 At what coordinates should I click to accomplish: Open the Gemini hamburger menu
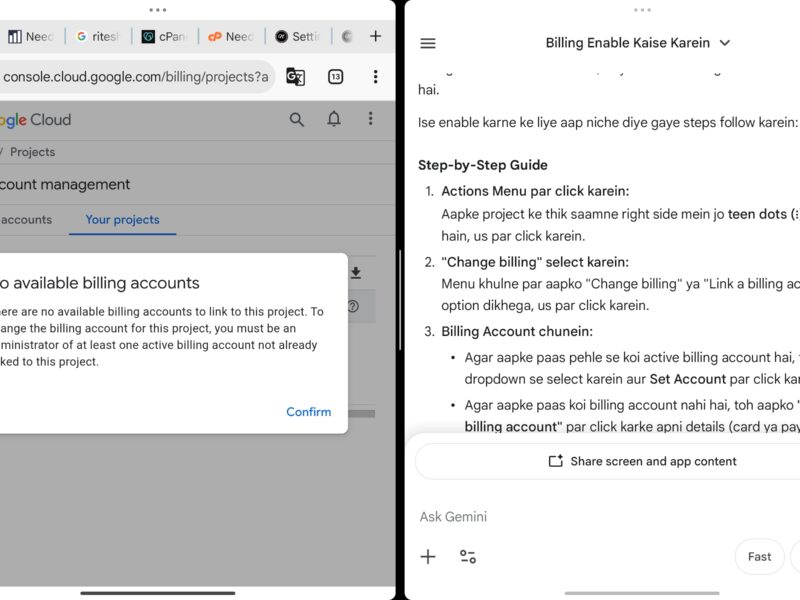point(428,43)
